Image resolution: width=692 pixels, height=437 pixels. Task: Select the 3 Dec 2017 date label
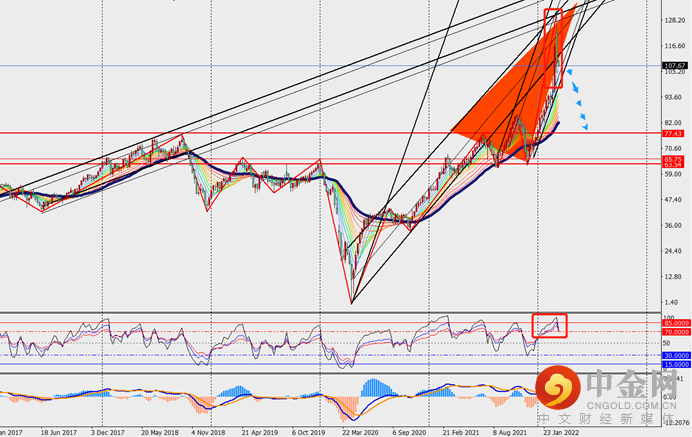coord(108,433)
